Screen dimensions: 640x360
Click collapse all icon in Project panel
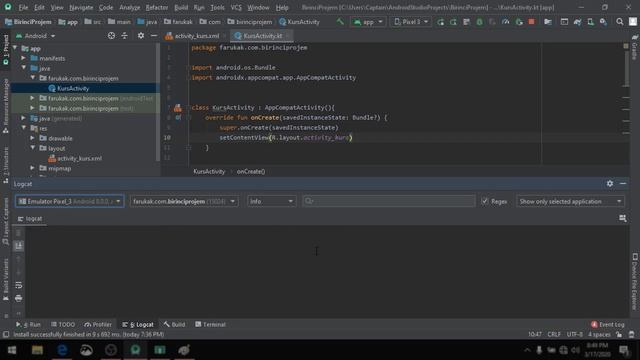click(124, 36)
